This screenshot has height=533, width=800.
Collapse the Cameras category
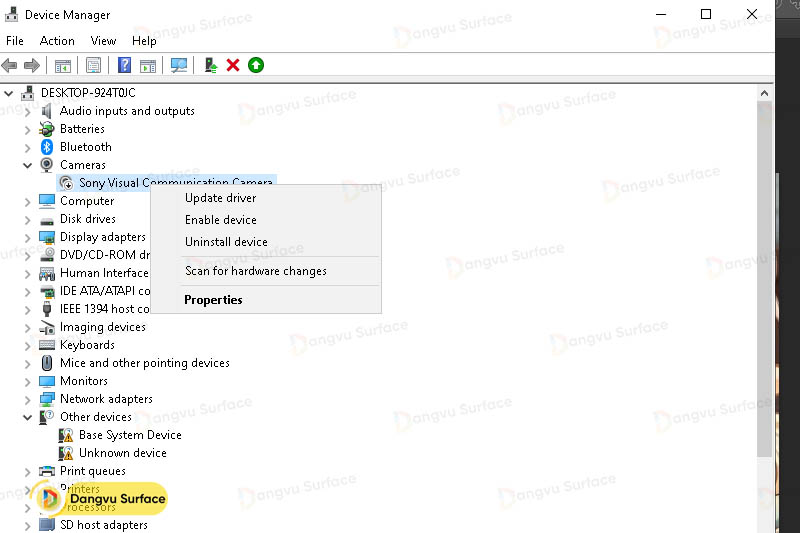(28, 165)
